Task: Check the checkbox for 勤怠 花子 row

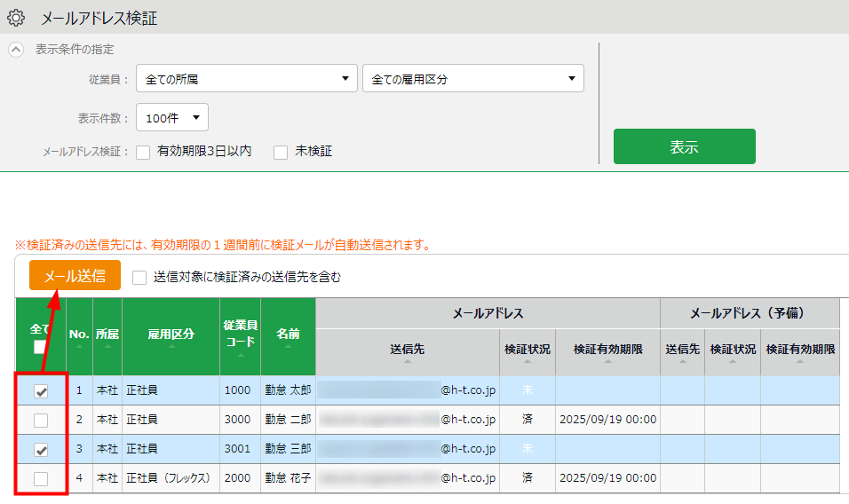Action: click(41, 479)
